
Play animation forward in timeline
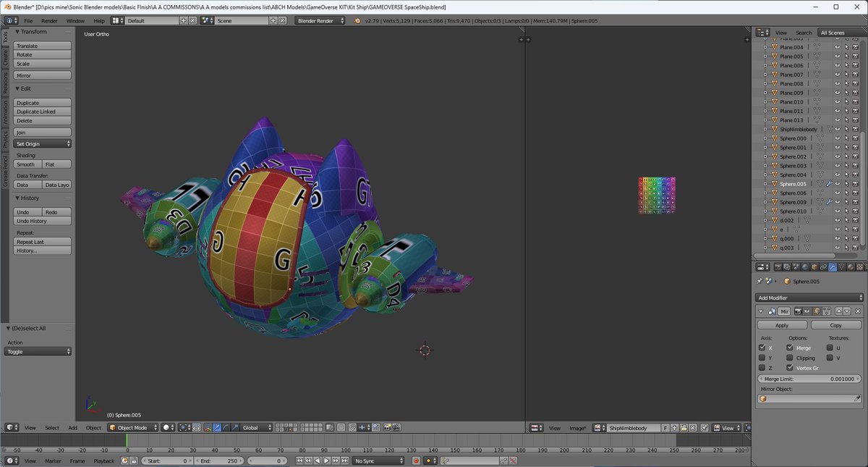coord(326,460)
